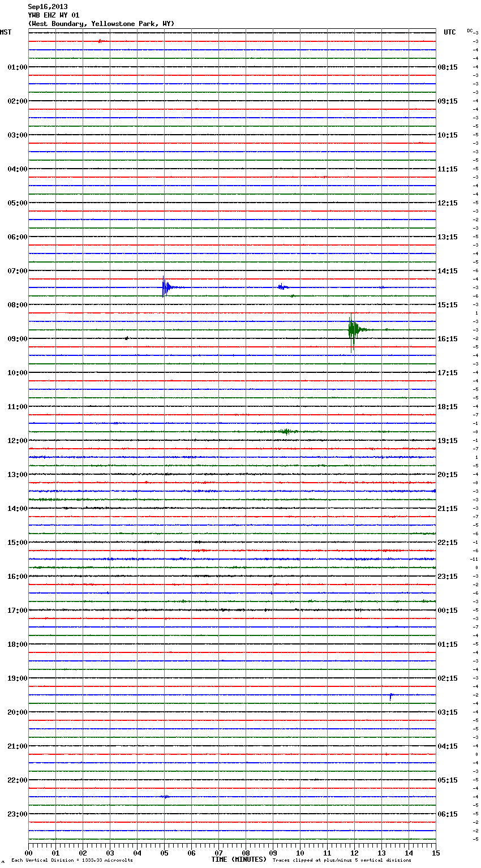Screen dimensions: 481x868
Task: Click the '12' minute tick label on the bottom axis
Action: tap(354, 853)
